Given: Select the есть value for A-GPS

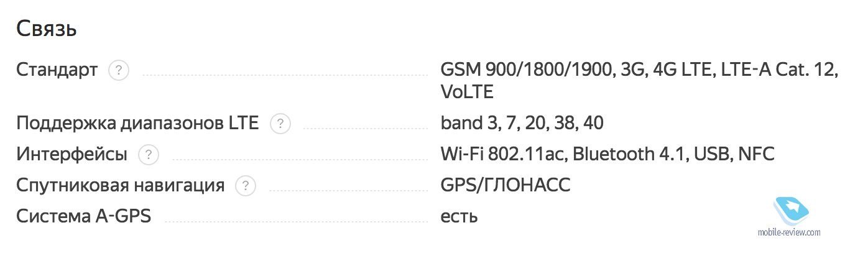Looking at the screenshot, I should click(x=459, y=217).
